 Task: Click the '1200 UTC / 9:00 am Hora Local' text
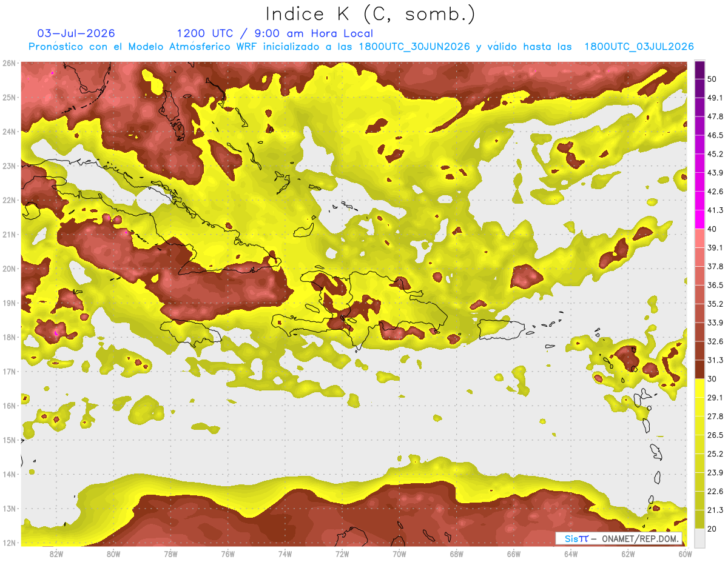(275, 33)
